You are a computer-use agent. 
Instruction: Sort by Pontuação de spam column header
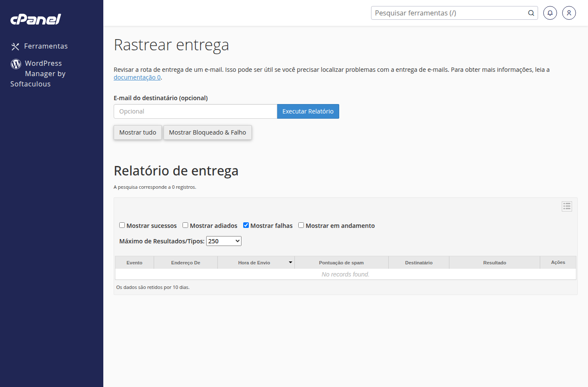341,263
